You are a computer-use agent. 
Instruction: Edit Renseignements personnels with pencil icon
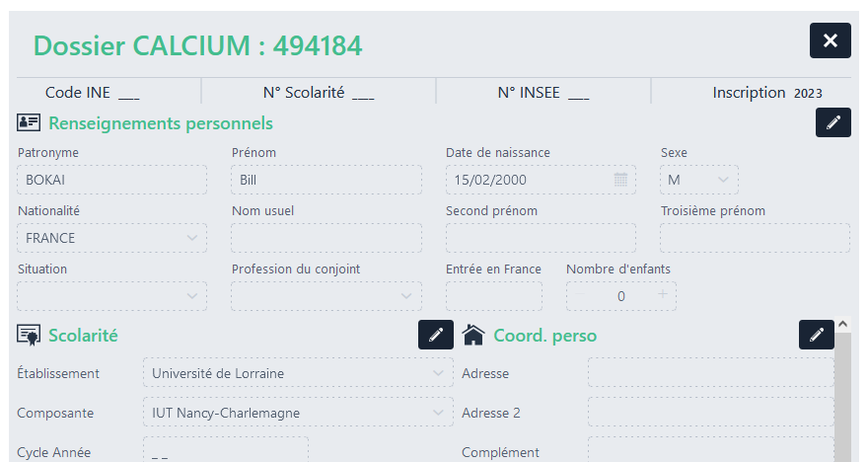coord(833,122)
